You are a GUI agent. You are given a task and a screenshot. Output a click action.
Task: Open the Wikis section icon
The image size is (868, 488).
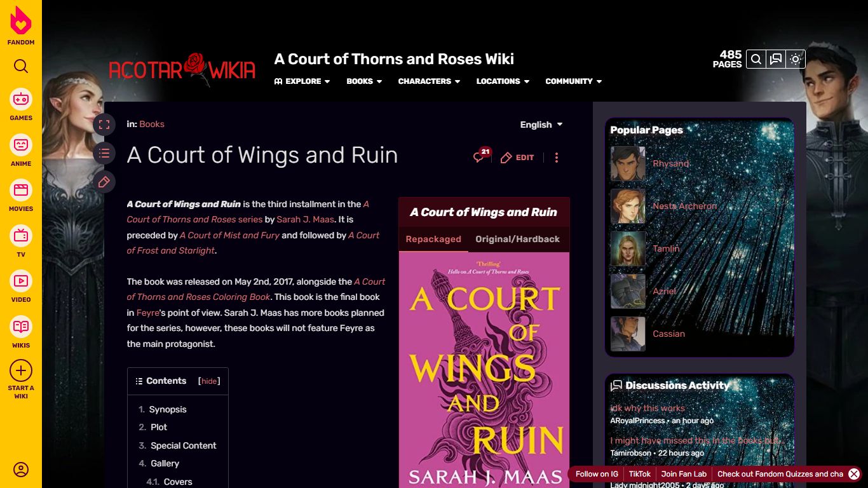coord(21,327)
